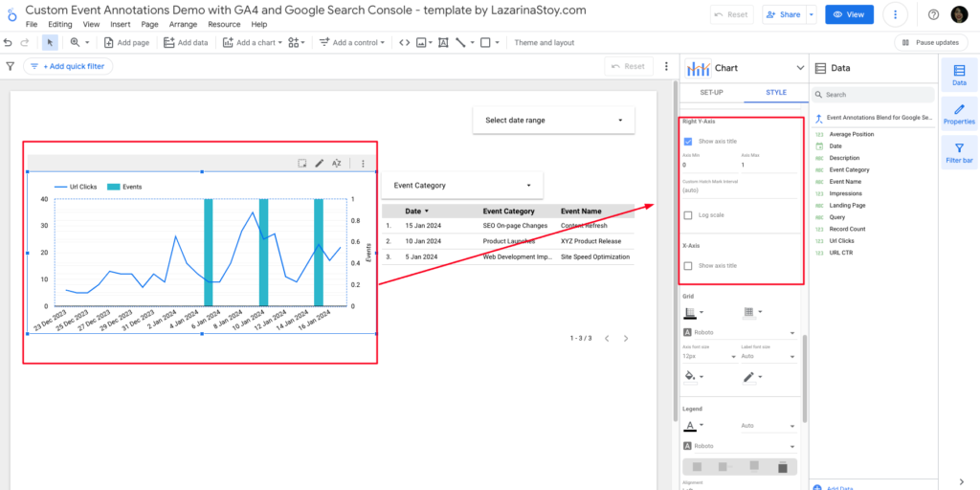Open the grid axis color swatch
Viewport: 980px width, 490px height.
tap(694, 312)
